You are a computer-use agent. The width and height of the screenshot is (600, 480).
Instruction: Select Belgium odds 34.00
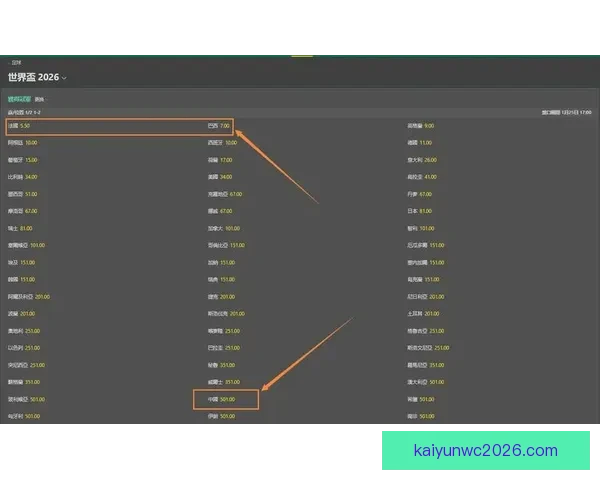coord(31,177)
